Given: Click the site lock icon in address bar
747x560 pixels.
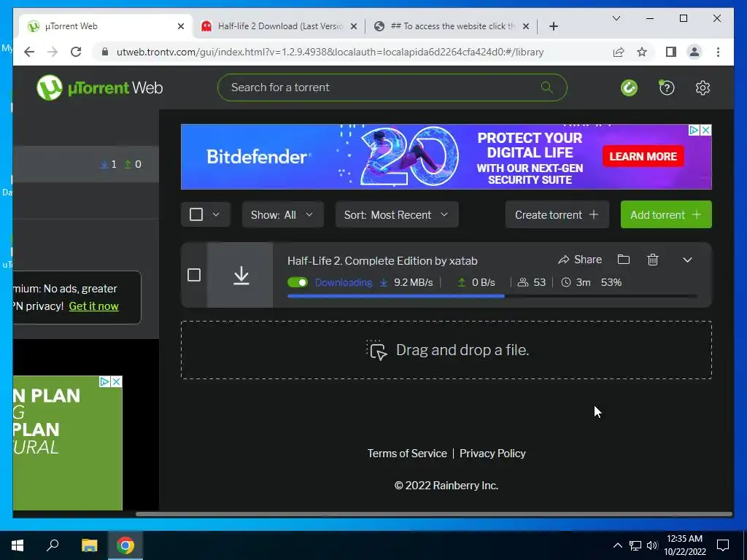Looking at the screenshot, I should pos(105,52).
